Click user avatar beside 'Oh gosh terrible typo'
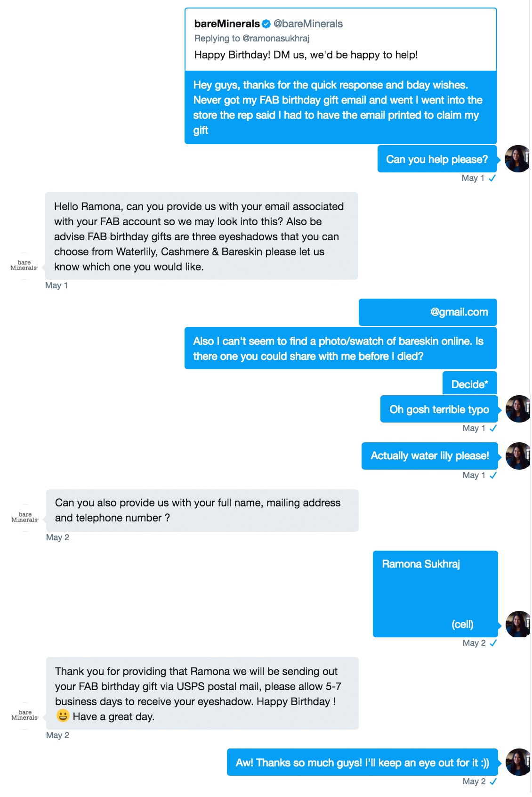The image size is (532, 797). pos(518,409)
